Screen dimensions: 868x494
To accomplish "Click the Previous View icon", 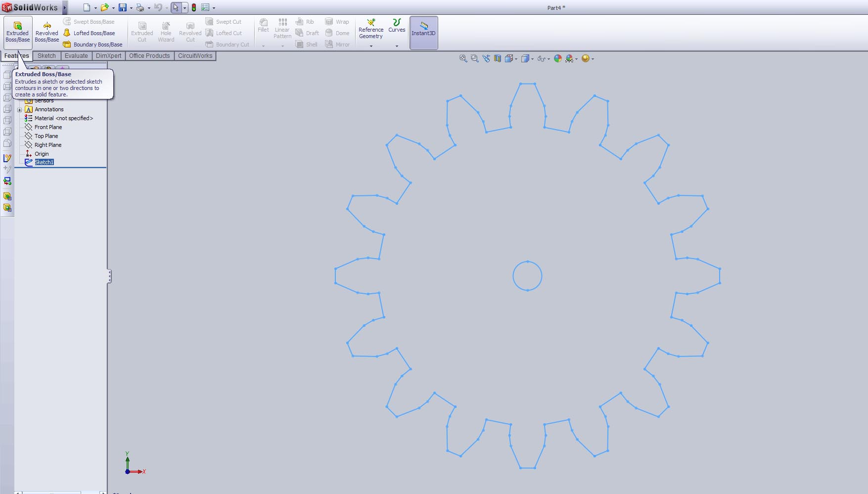I will (486, 58).
